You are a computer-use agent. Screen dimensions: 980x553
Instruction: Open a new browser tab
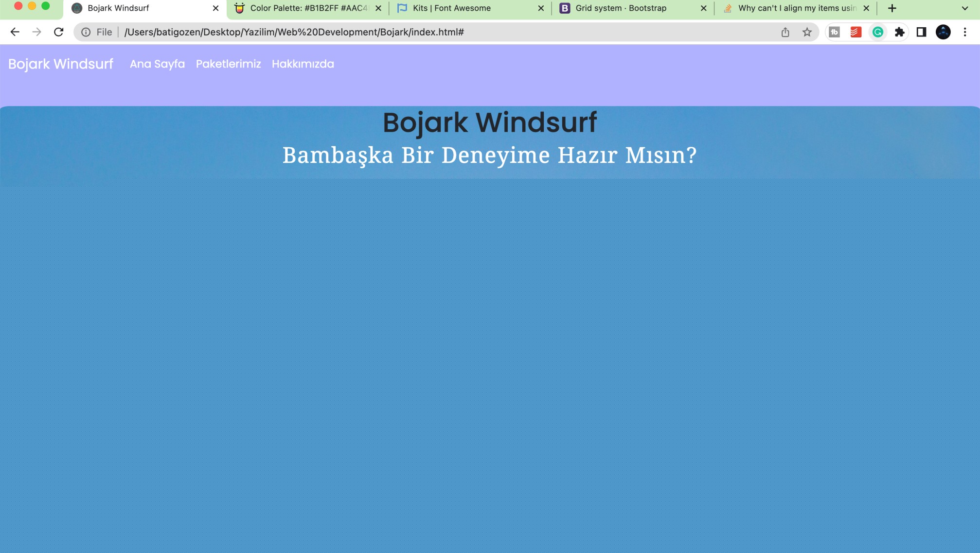coord(892,8)
